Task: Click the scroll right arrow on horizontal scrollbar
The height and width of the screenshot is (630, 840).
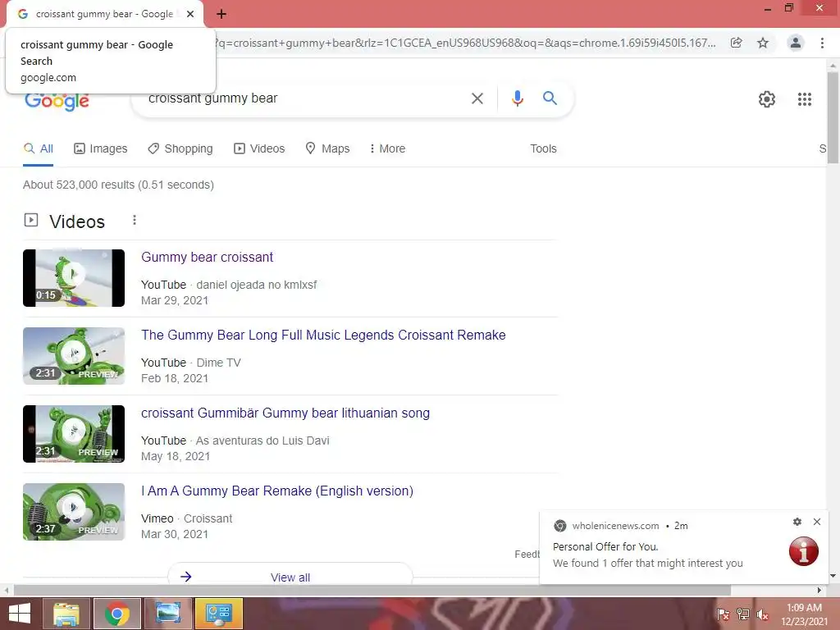Action: 819,591
